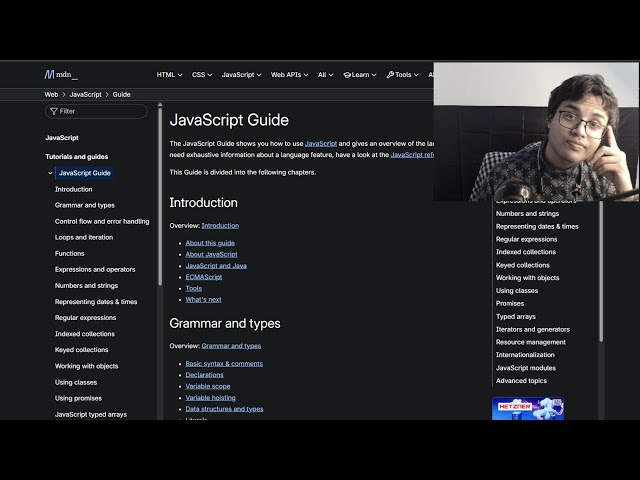The image size is (640, 480).
Task: Jump to Numbers and strings in right TOC
Action: pos(527,213)
